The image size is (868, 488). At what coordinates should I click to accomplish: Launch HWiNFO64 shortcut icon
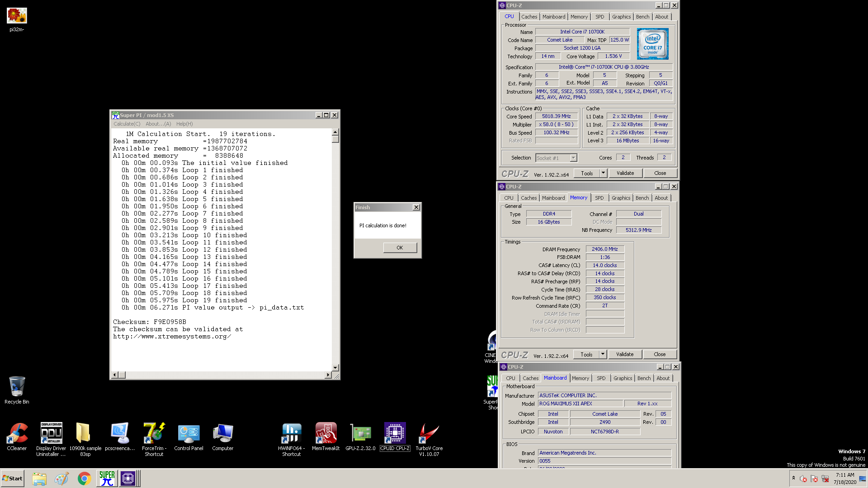coord(292,439)
